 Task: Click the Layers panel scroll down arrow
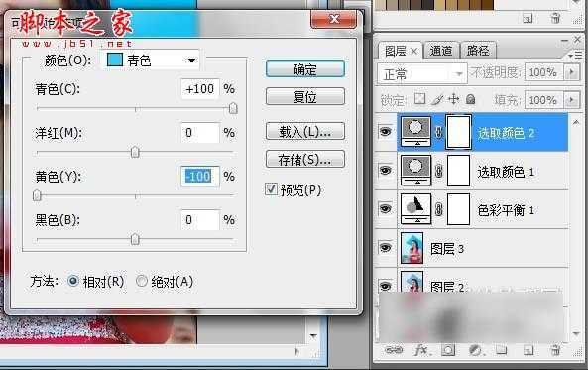click(x=576, y=333)
